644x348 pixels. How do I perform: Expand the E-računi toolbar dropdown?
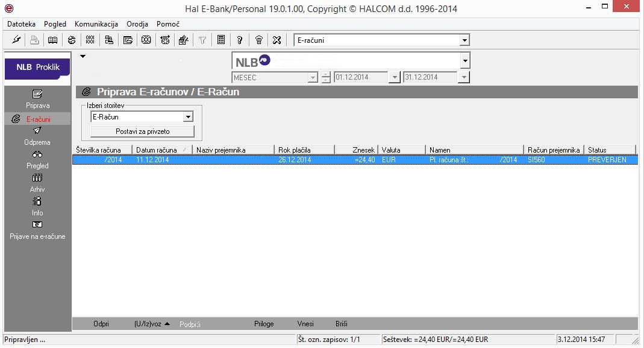(464, 40)
